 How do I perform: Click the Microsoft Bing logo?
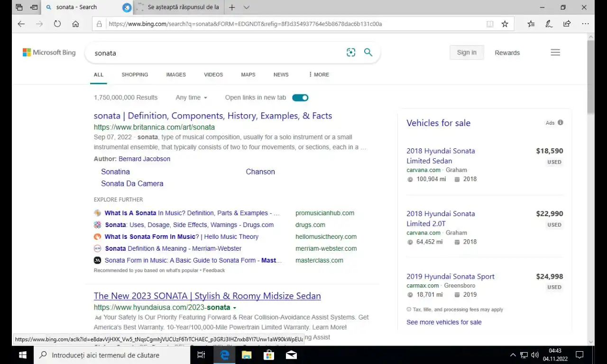click(x=49, y=53)
